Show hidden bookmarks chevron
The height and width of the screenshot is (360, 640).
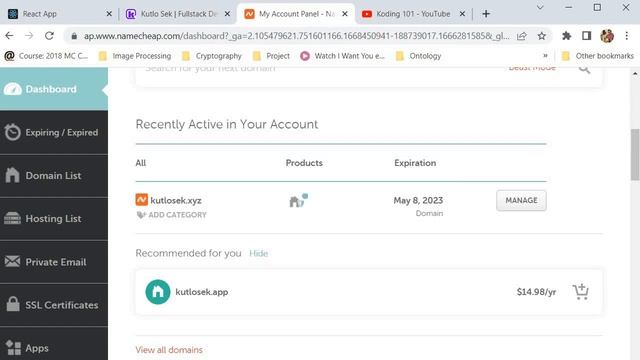pos(545,56)
